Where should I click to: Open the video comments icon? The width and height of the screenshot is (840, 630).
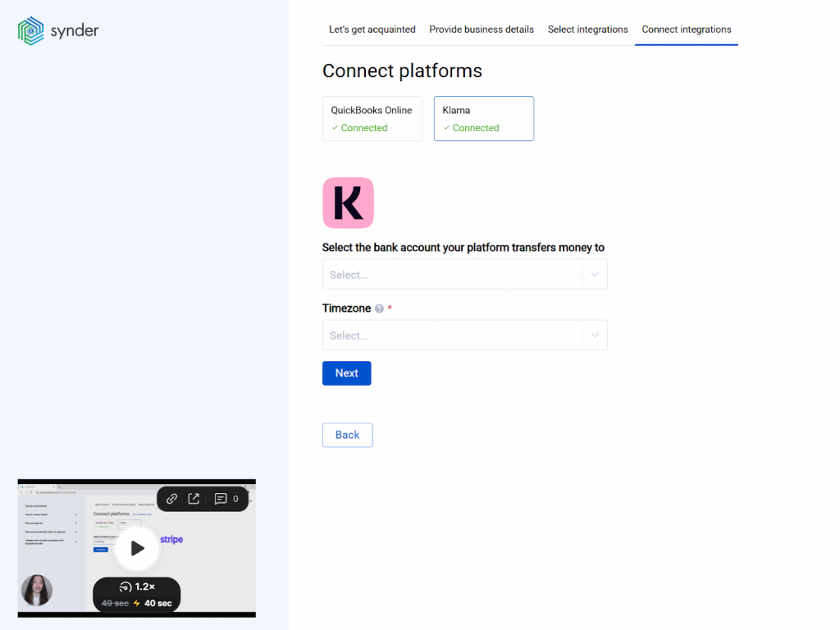point(221,499)
